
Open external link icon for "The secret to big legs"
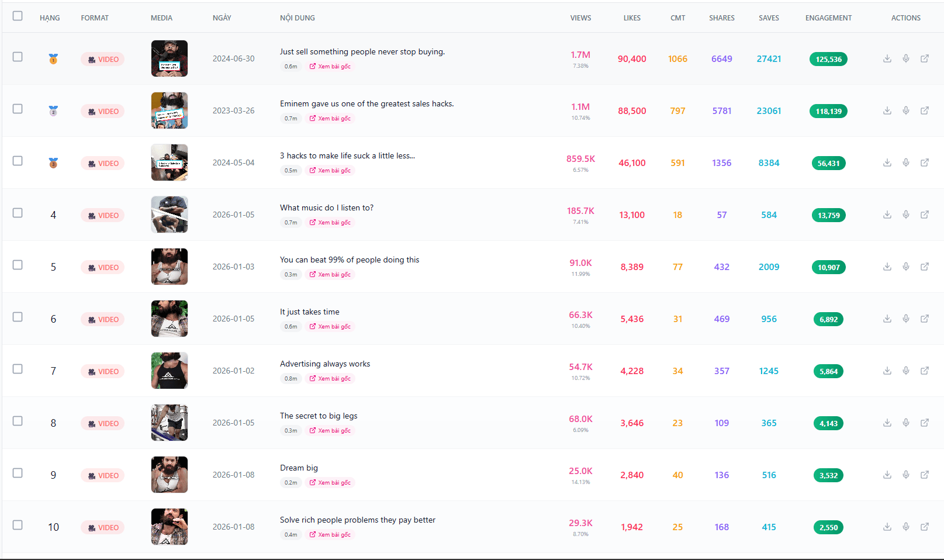925,423
